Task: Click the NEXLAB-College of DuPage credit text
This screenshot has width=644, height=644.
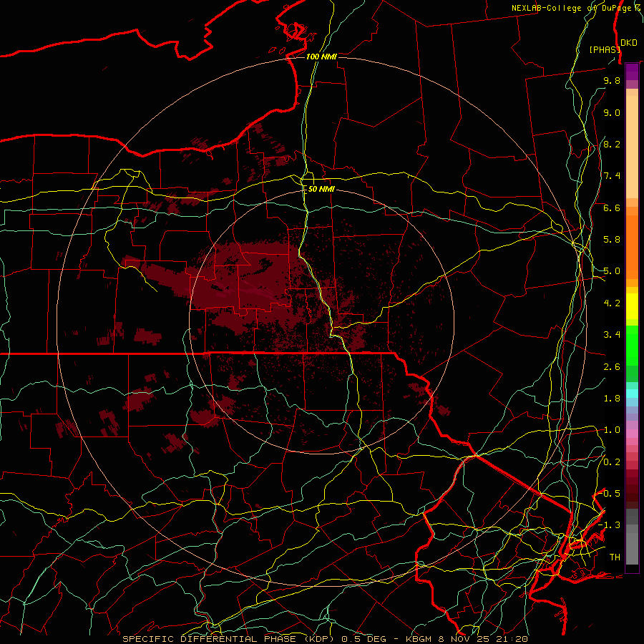Action: pos(572,8)
